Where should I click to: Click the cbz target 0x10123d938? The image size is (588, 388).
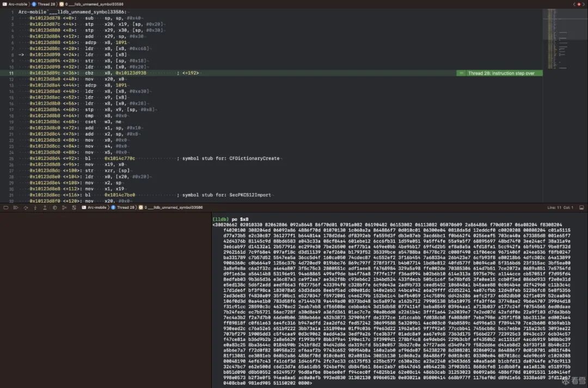131,73
